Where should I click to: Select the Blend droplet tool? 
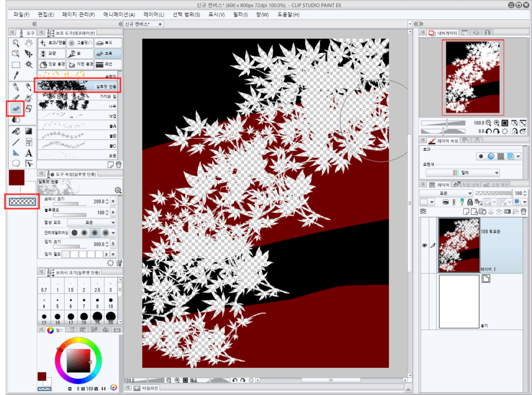(x=16, y=119)
